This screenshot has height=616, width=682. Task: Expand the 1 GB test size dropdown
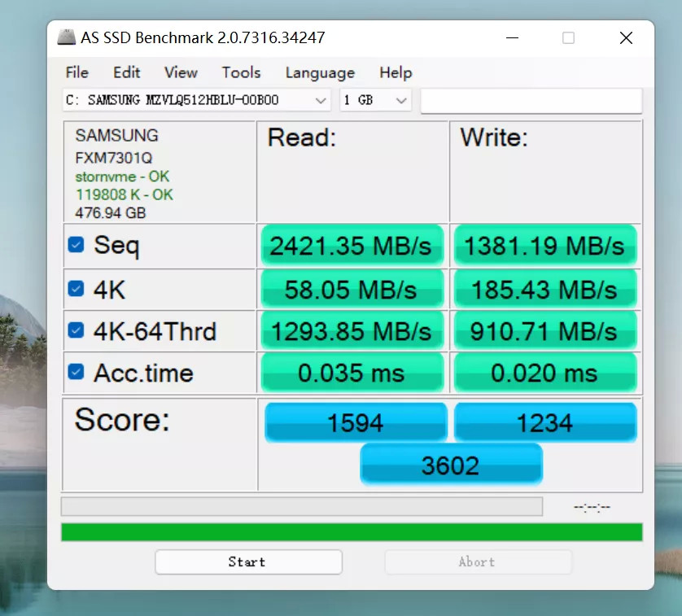tap(375, 100)
